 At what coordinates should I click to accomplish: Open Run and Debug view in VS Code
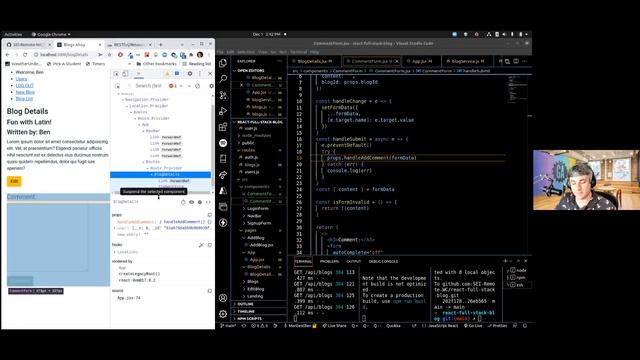pyautogui.click(x=223, y=111)
